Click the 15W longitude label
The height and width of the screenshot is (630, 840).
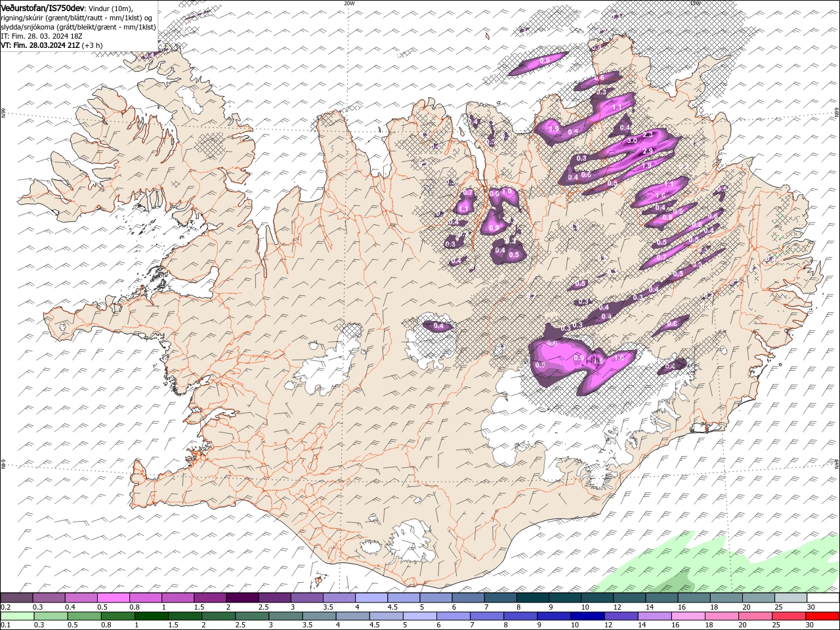[x=695, y=3]
